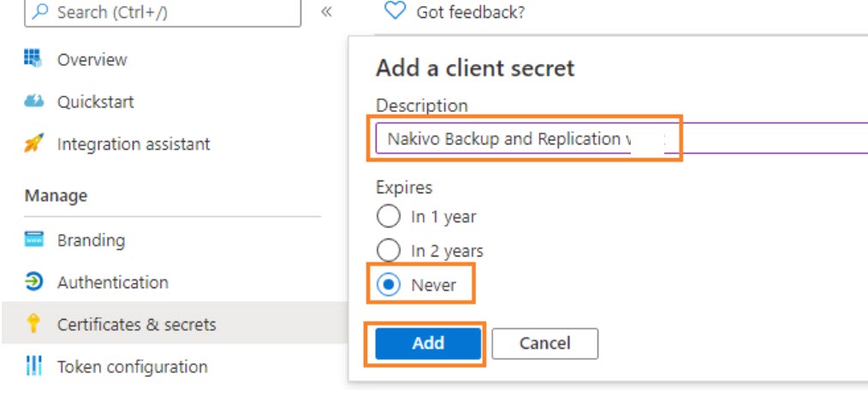
Task: Click the feedback heart icon
Action: point(394,11)
